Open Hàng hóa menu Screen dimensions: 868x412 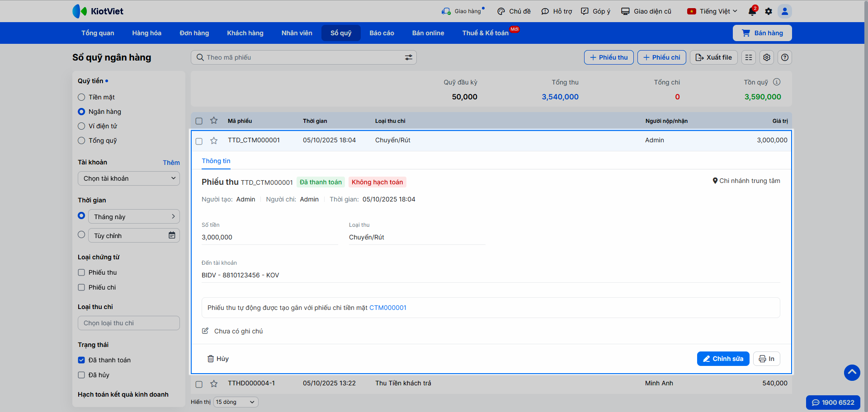coord(146,33)
